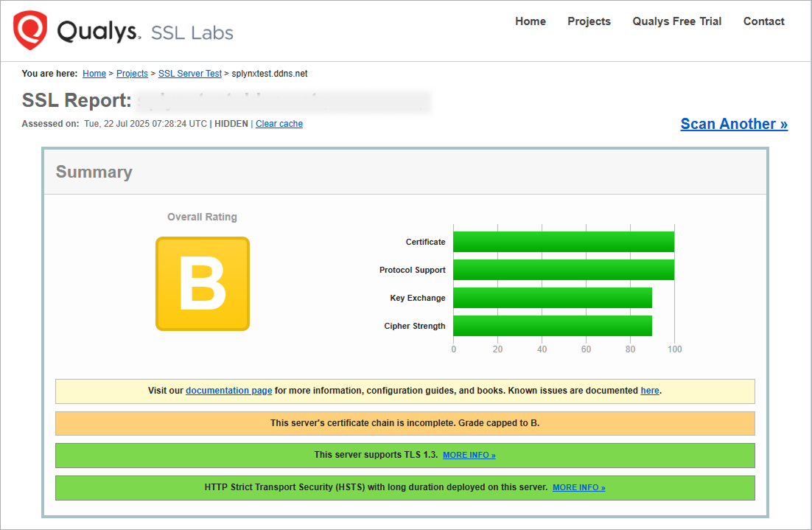Screen dimensions: 812x530
Task: Click the Protocol Support score bar
Action: tap(564, 270)
